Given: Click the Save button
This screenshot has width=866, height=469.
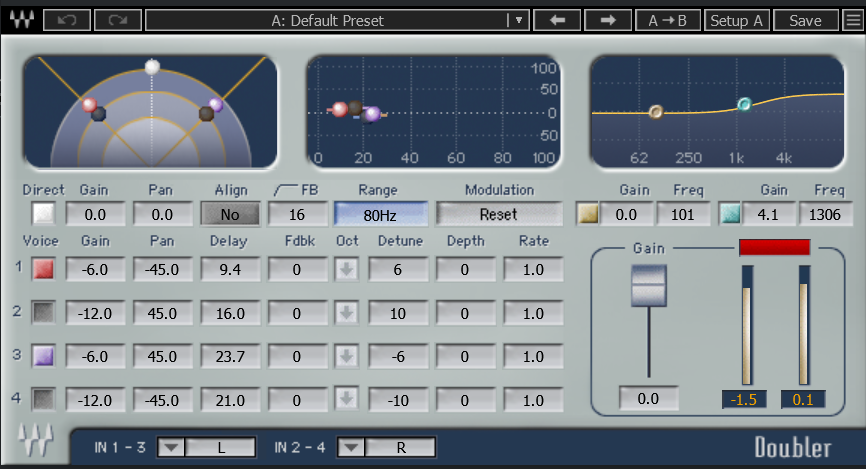Looking at the screenshot, I should [805, 20].
